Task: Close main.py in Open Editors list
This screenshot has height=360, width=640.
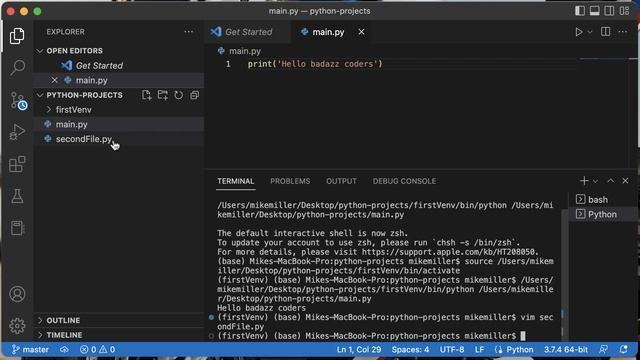Action: point(54,80)
